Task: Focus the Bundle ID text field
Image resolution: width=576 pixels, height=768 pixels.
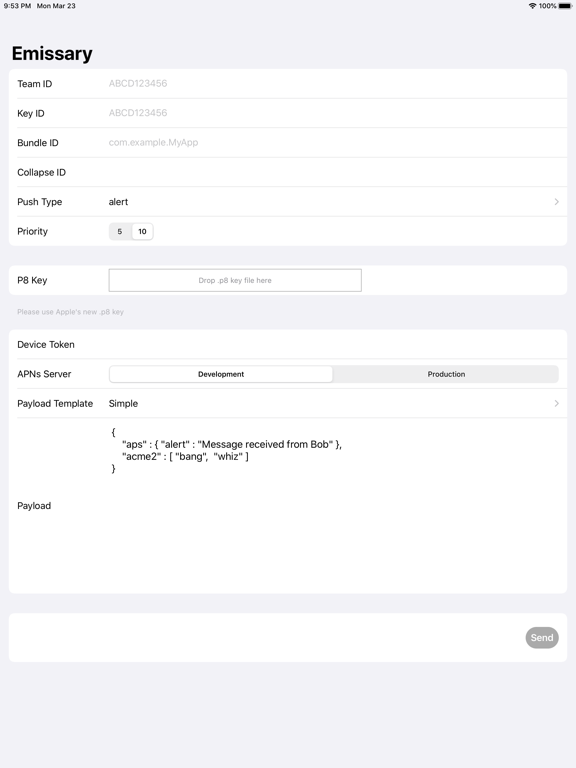Action: tap(333, 143)
